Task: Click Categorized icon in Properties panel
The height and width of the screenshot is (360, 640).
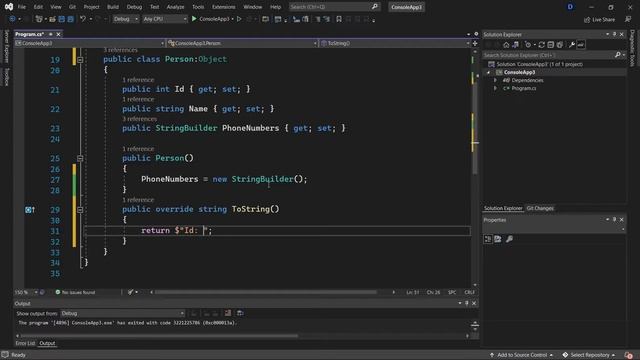Action: pyautogui.click(x=488, y=239)
